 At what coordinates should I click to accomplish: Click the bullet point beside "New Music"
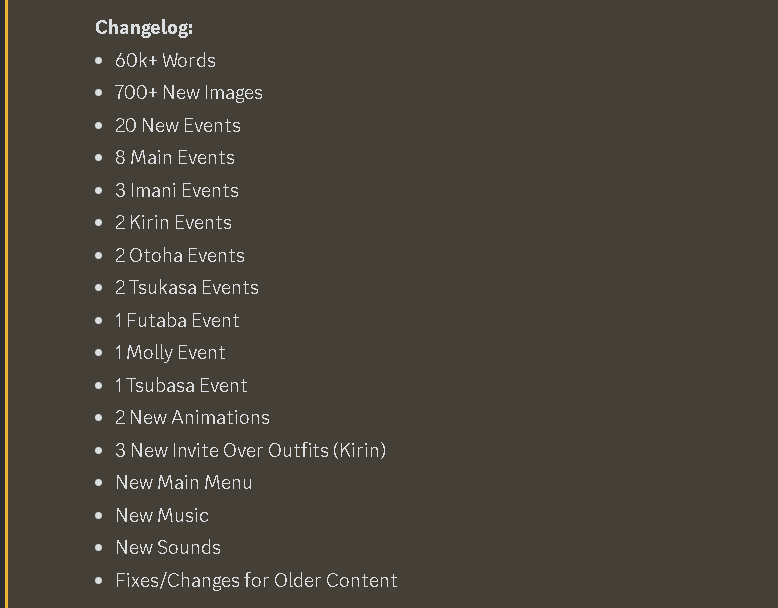pyautogui.click(x=98, y=515)
